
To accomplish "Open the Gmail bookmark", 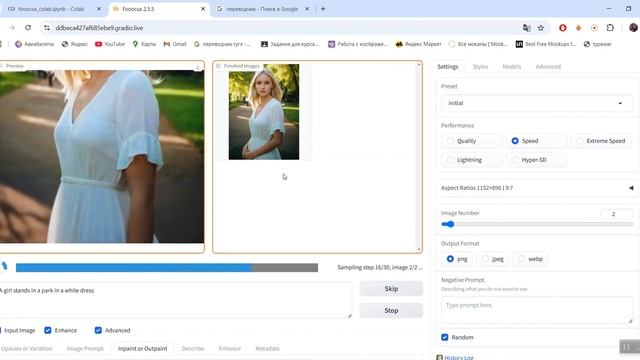I will 175,44.
